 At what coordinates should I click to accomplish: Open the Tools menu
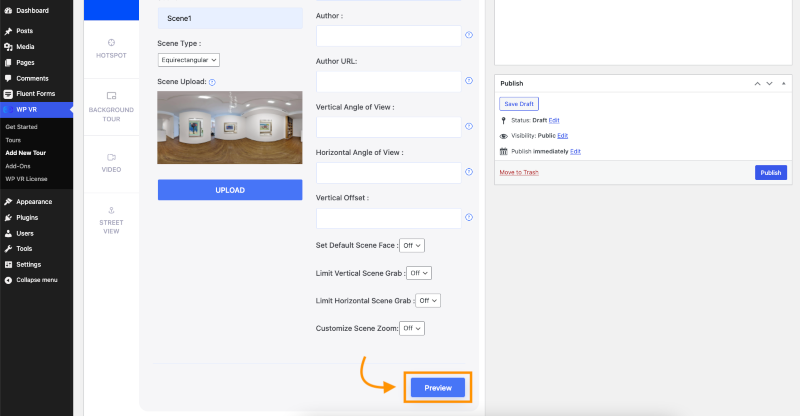24,249
